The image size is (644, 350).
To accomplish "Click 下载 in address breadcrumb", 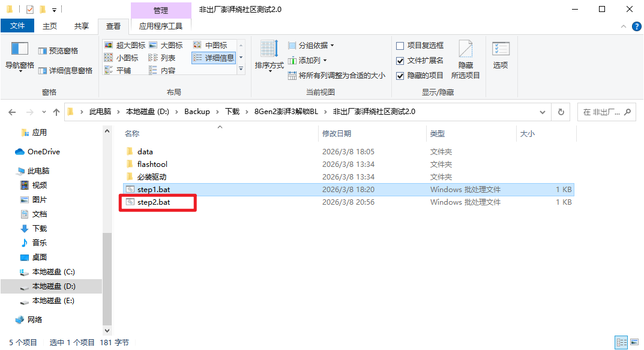I will (x=232, y=112).
